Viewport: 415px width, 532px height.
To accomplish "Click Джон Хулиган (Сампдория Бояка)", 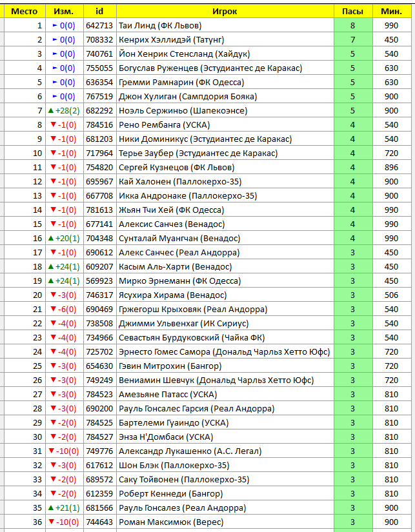I will 225,97.
